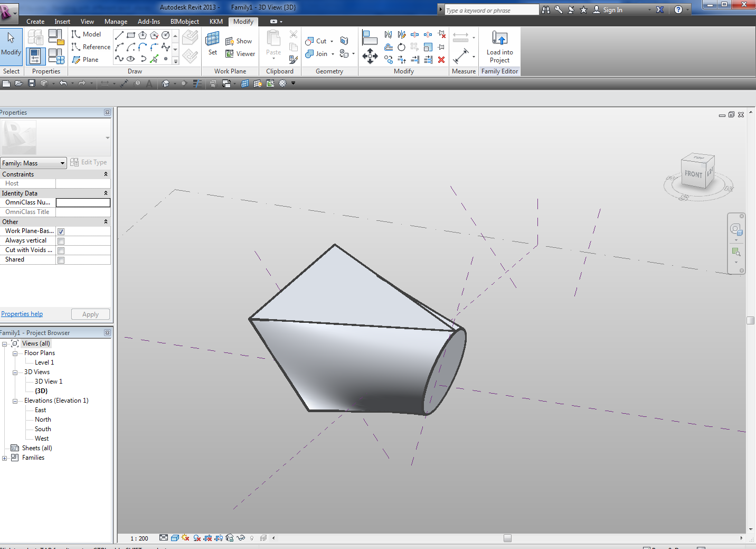Select the Line draw tool
The width and height of the screenshot is (756, 549).
point(119,35)
